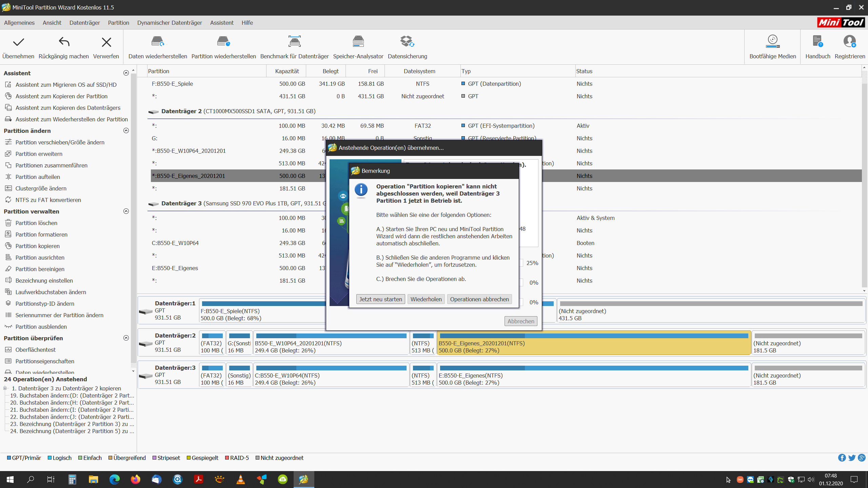Expand pending operation 1 tree node
The height and width of the screenshot is (488, 868).
click(x=5, y=388)
